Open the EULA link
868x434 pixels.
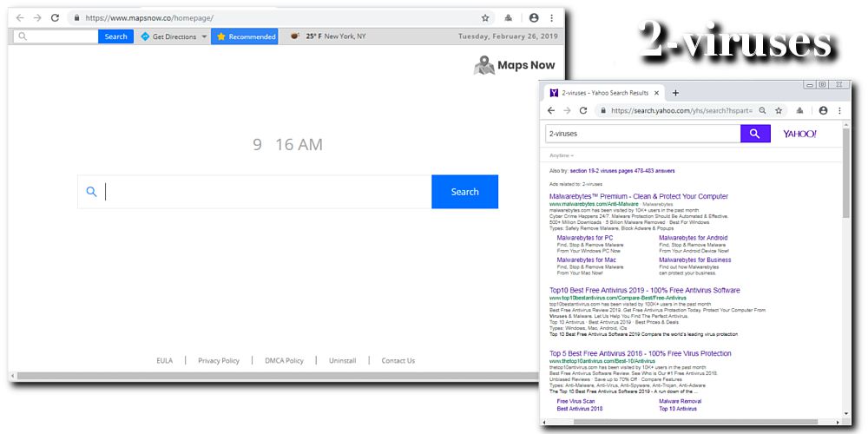(x=164, y=361)
